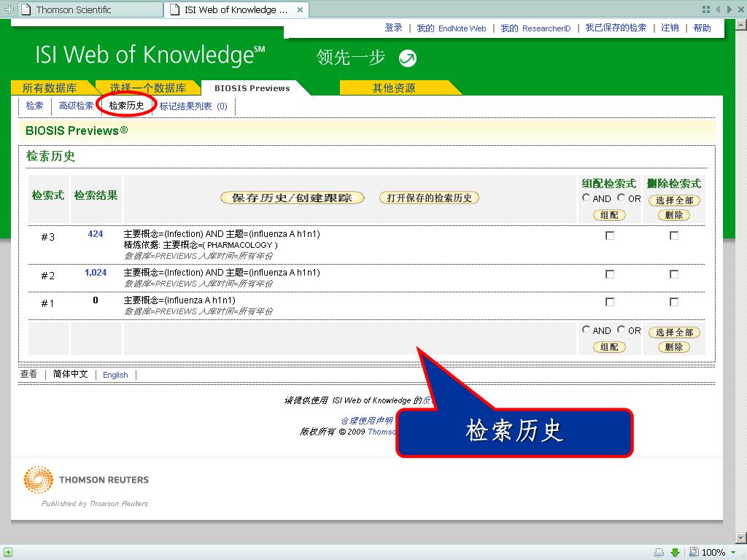Click the bottom 选择全部 button
The height and width of the screenshot is (560, 747).
(x=674, y=332)
